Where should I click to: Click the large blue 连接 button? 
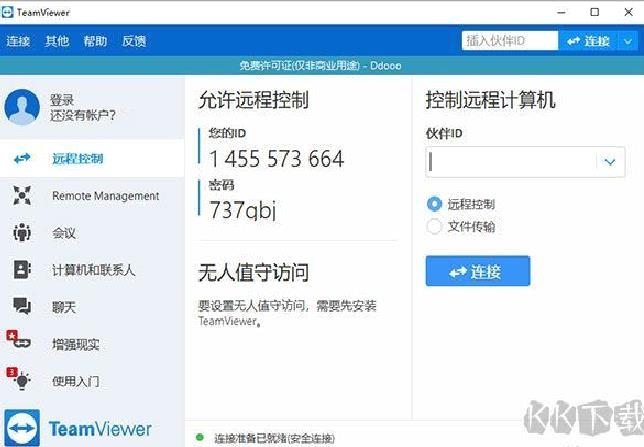tap(478, 271)
